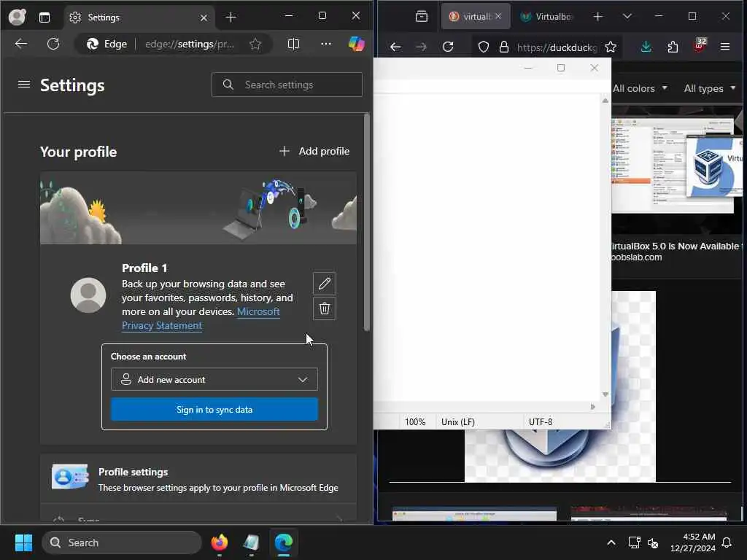This screenshot has width=747, height=560.
Task: Open the All types filter dropdown
Action: [710, 88]
